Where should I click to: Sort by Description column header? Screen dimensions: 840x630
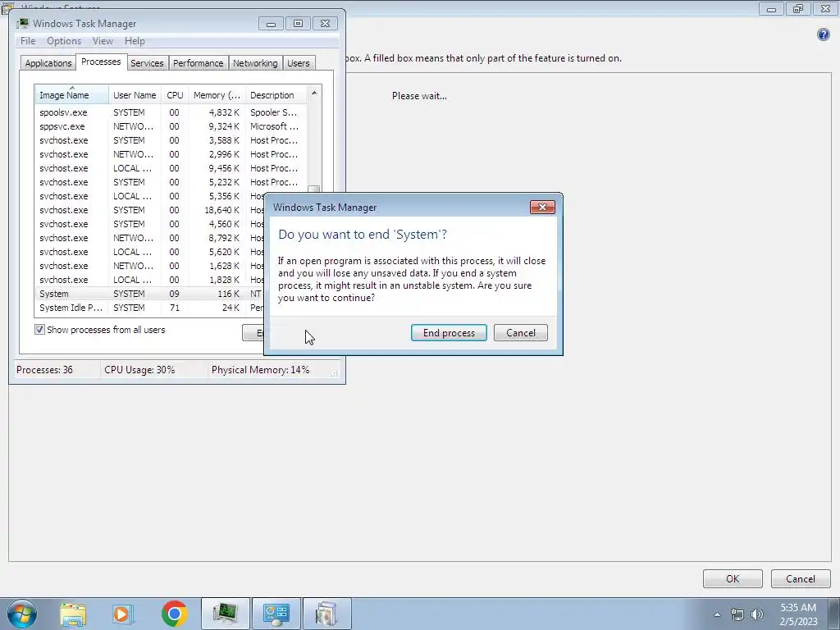276,95
